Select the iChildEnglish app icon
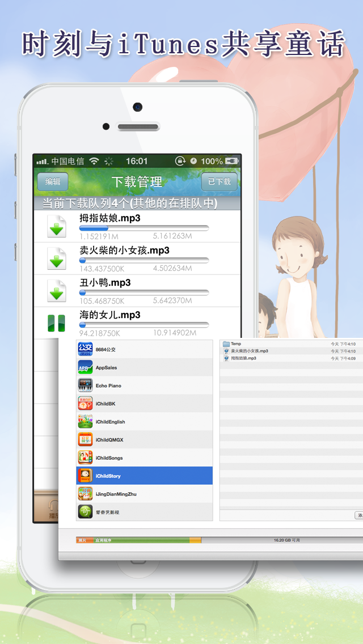Viewport: 363px width, 644px height. click(85, 422)
